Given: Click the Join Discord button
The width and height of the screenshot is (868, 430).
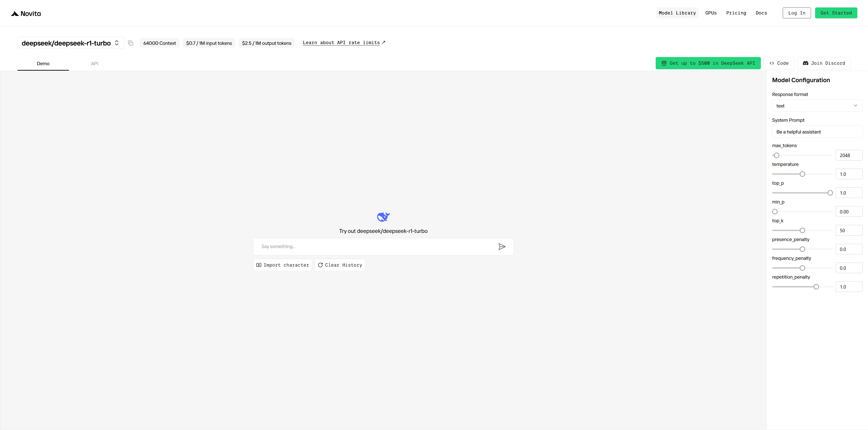Looking at the screenshot, I should pyautogui.click(x=824, y=63).
